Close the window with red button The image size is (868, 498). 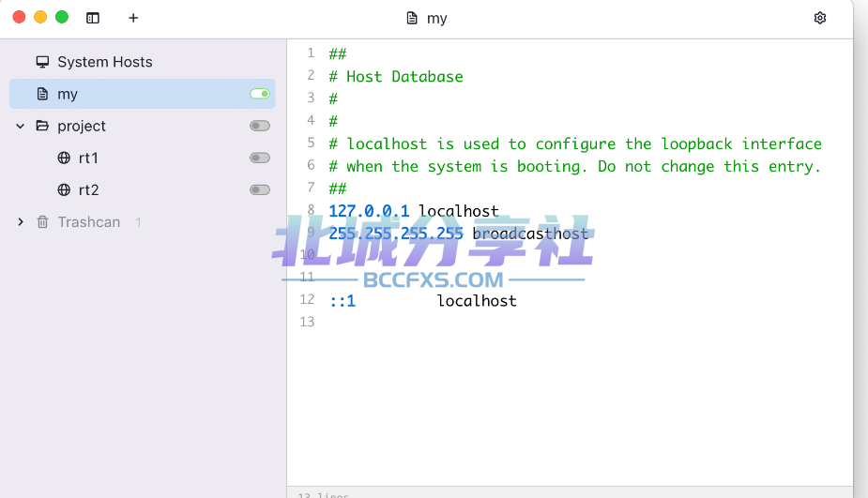20,17
